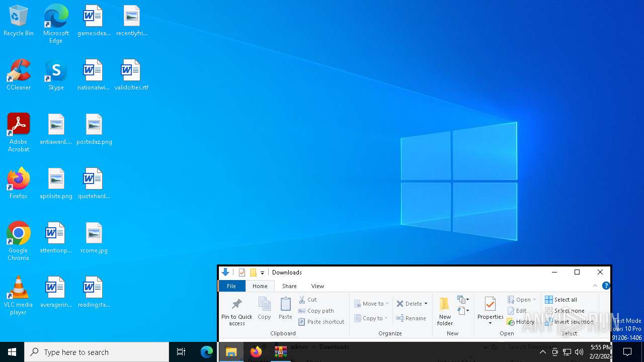The width and height of the screenshot is (644, 362).
Task: Open file History
Action: click(521, 322)
